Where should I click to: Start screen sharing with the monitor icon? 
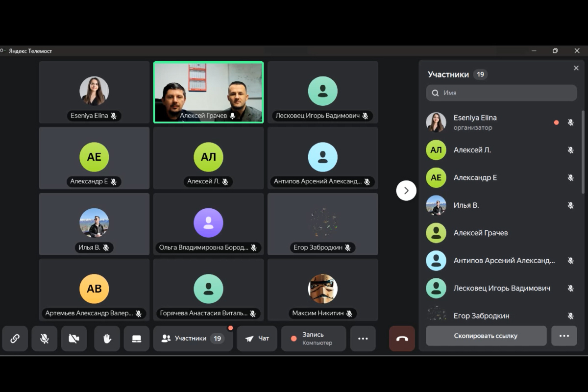pyautogui.click(x=137, y=339)
